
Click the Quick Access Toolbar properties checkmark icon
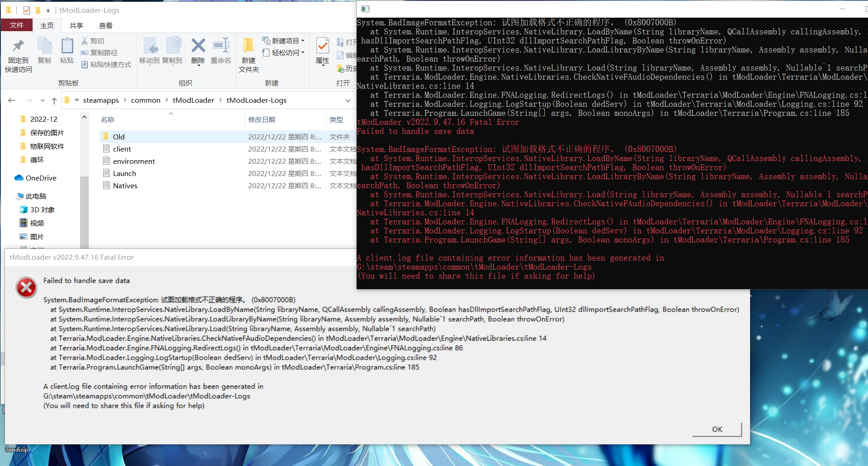click(27, 10)
